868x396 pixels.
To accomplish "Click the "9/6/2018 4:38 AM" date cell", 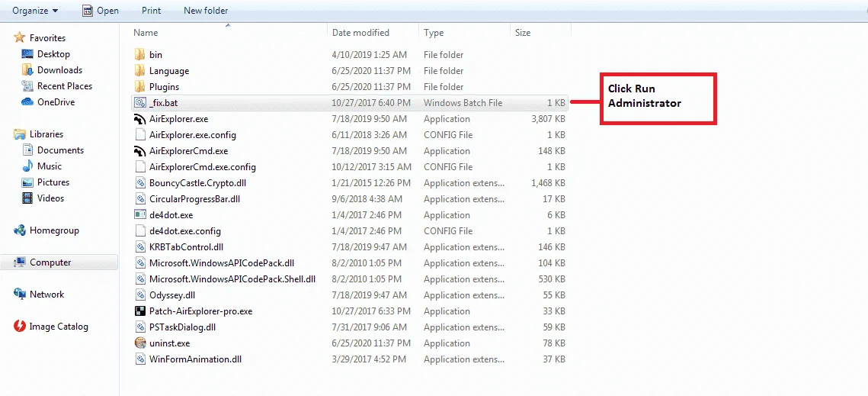I will pos(367,200).
